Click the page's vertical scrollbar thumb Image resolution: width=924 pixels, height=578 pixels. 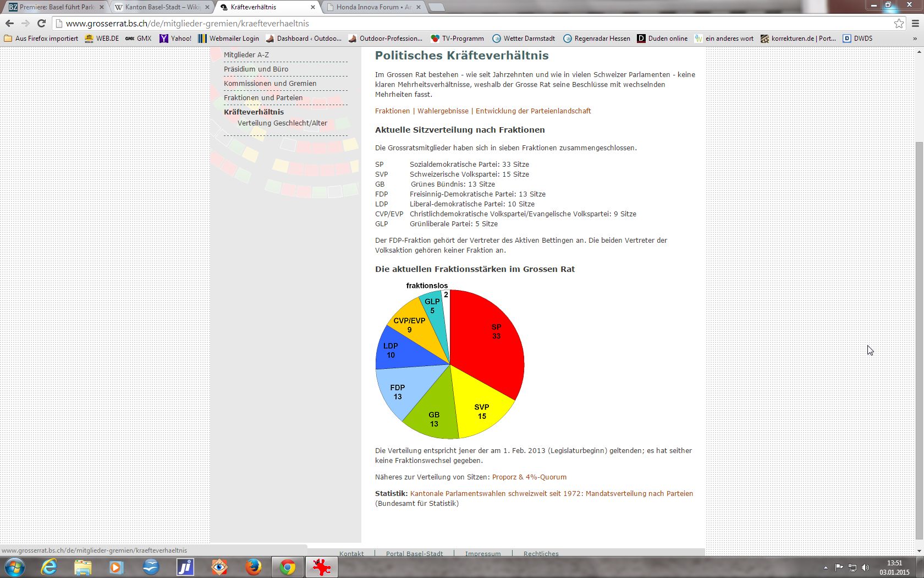pyautogui.click(x=919, y=330)
